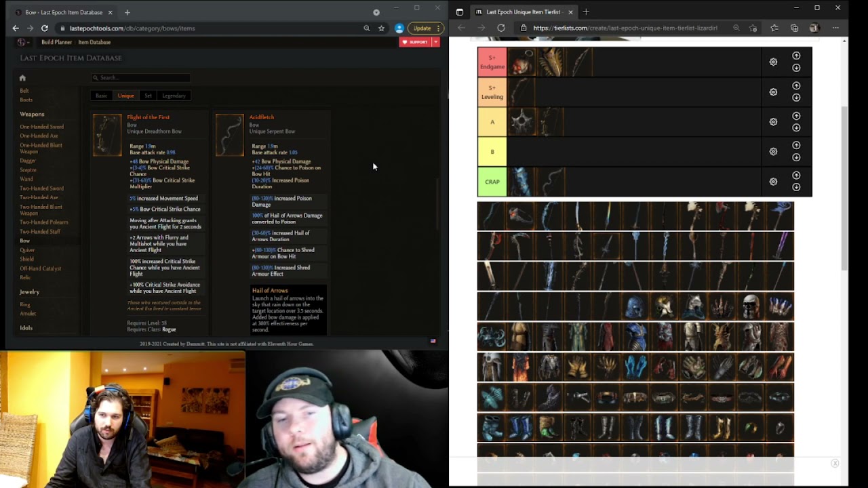The image size is (868, 488).
Task: Move B tier row down
Action: (796, 157)
